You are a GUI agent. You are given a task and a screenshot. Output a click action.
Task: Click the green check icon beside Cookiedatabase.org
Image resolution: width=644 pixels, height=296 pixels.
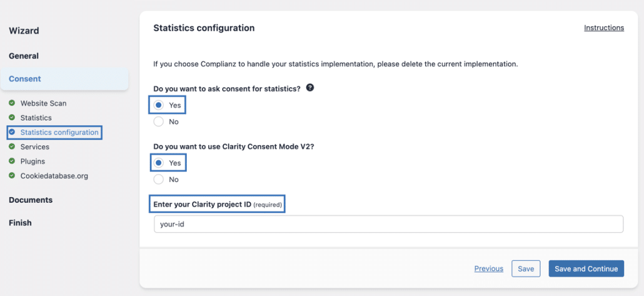tap(12, 176)
